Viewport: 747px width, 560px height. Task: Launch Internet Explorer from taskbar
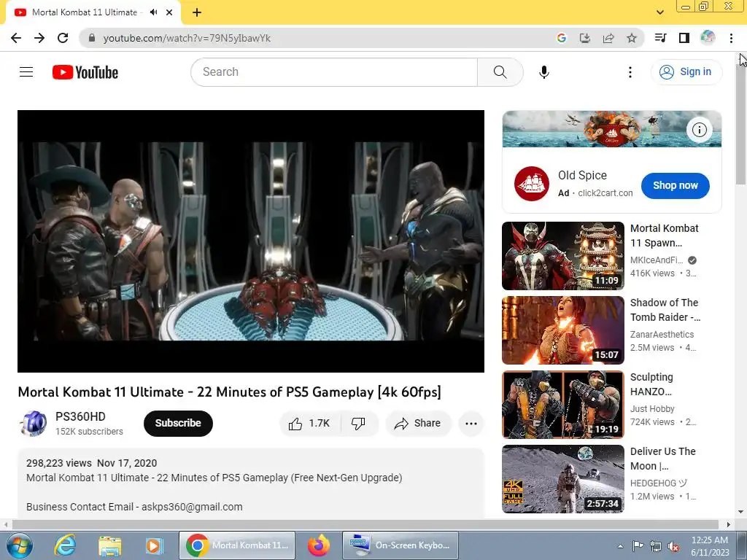[65, 545]
